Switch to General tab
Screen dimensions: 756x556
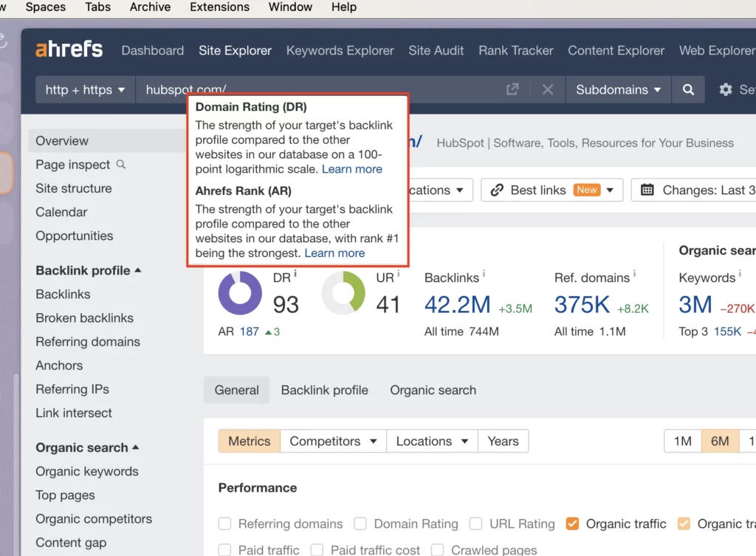click(x=237, y=390)
